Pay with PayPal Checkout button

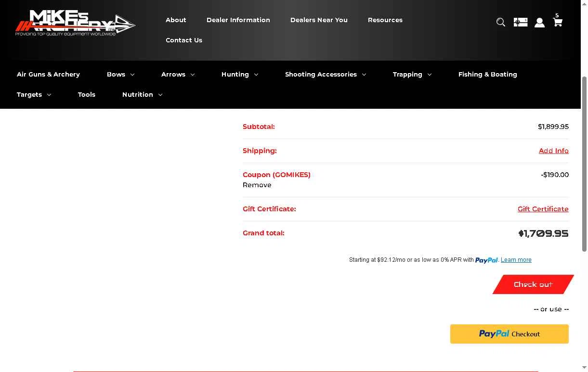point(510,334)
